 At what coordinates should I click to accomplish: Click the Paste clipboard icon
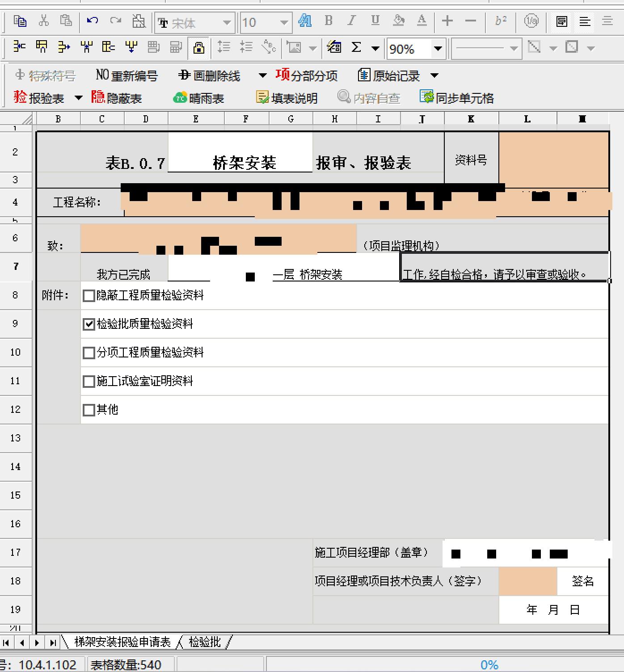[66, 21]
